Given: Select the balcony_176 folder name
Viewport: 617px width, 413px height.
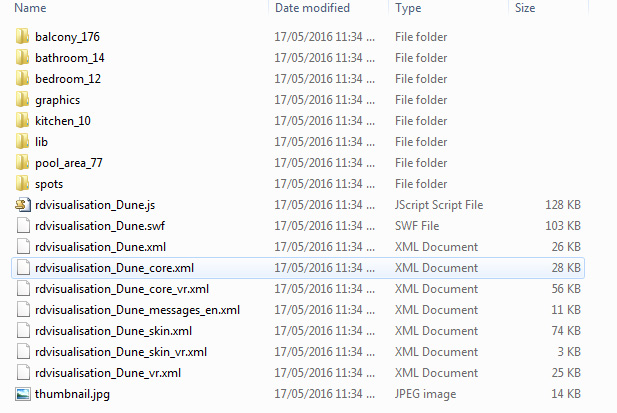Looking at the screenshot, I should [x=67, y=37].
